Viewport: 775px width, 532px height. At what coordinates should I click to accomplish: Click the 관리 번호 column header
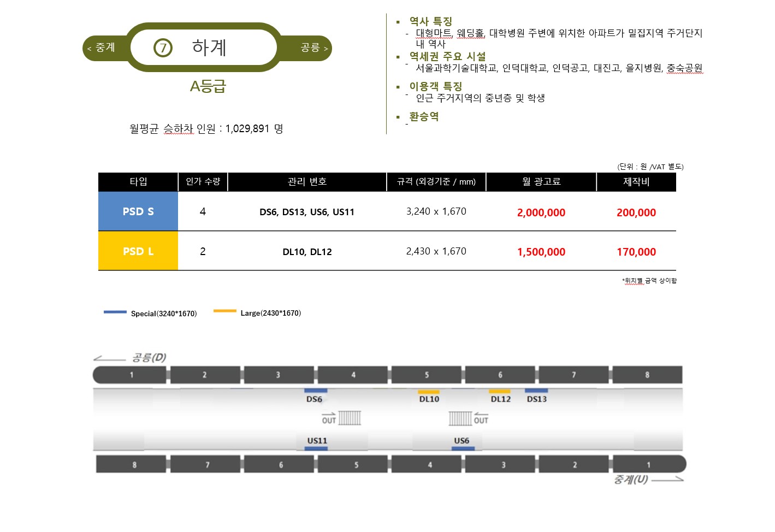pyautogui.click(x=307, y=182)
